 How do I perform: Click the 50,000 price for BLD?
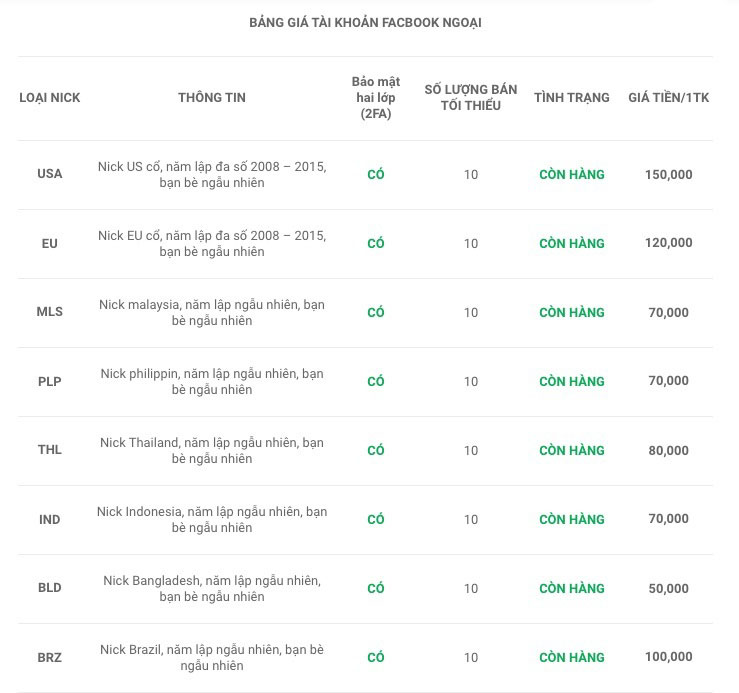click(x=668, y=588)
